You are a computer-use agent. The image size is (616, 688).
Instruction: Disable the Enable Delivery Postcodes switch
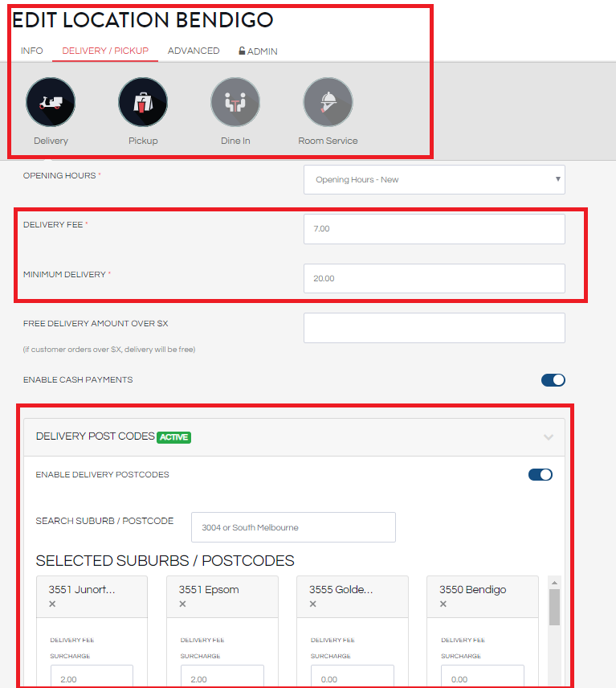pos(540,475)
